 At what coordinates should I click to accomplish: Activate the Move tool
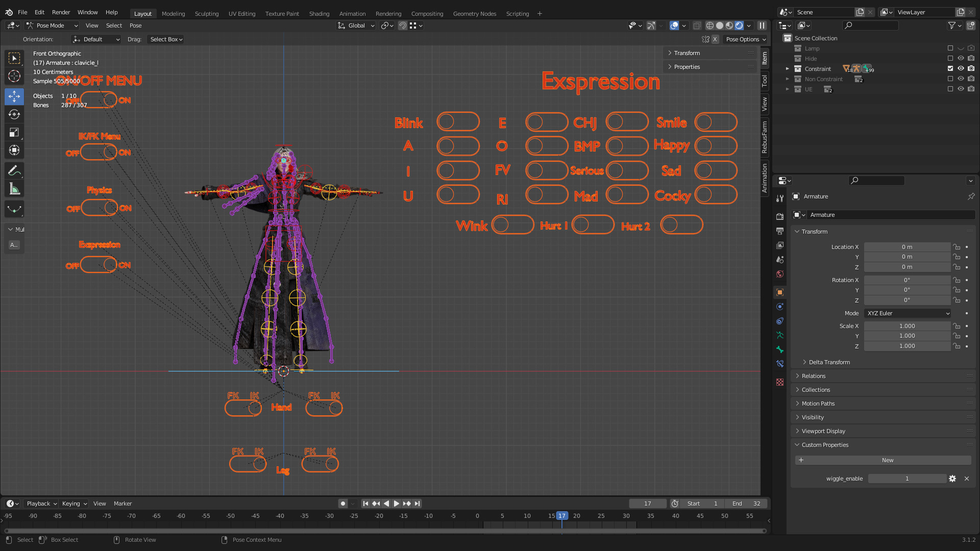pos(14,96)
